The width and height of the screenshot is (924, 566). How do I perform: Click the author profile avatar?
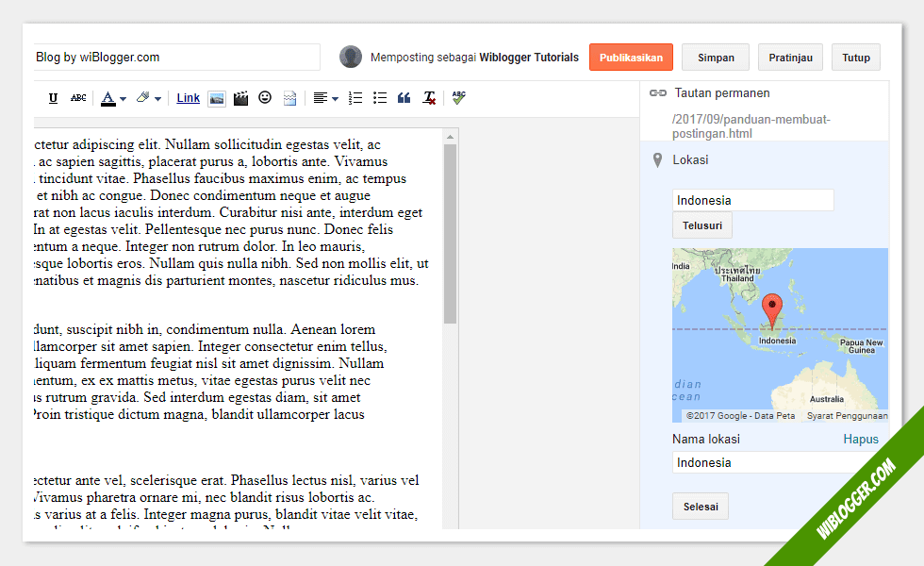coord(351,58)
